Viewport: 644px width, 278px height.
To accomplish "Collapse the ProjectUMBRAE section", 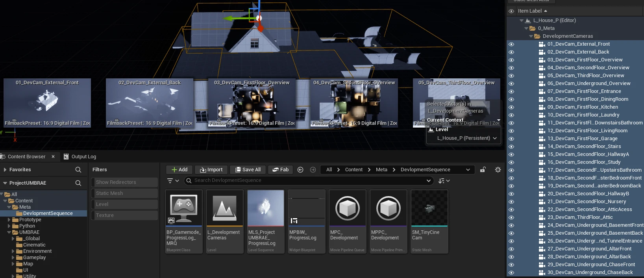I will tap(5, 183).
